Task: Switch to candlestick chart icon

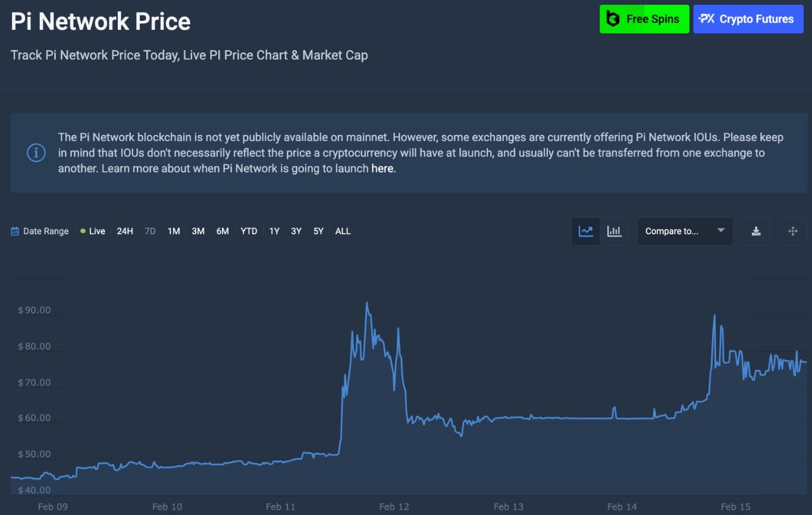Action: coord(614,231)
